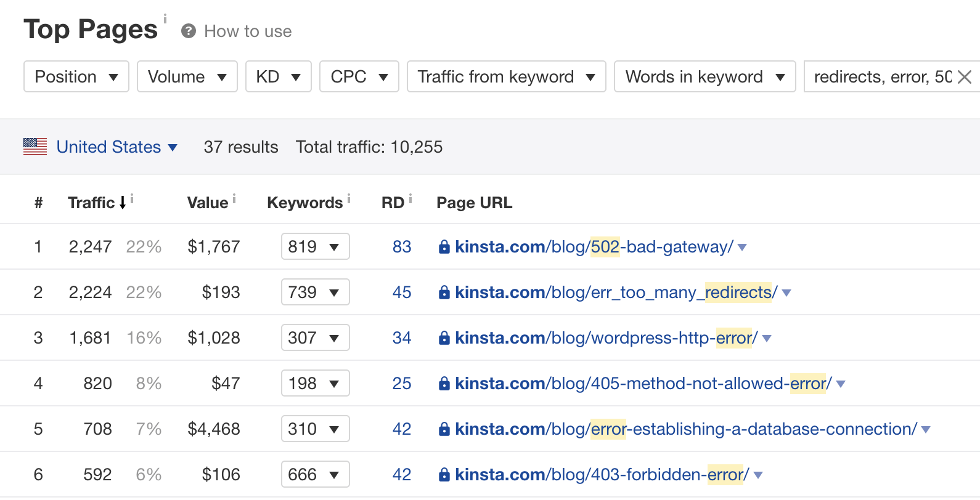The width and height of the screenshot is (980, 500).
Task: Open kinsta.com/blog/403-forbidden-error/ link
Action: coord(602,475)
